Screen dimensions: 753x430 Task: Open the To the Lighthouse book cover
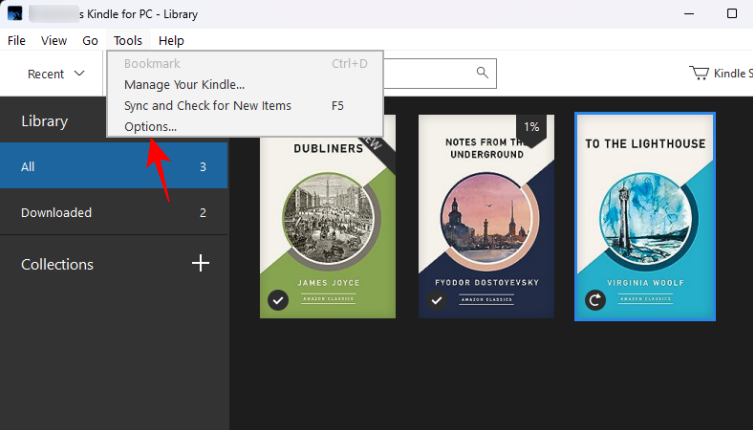645,215
